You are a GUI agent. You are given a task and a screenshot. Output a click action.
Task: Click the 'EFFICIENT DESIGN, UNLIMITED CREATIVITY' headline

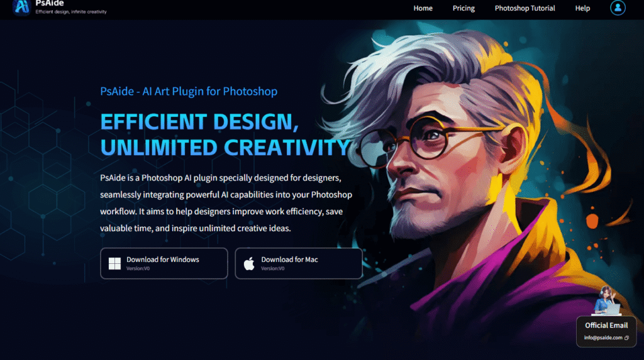[x=225, y=134]
